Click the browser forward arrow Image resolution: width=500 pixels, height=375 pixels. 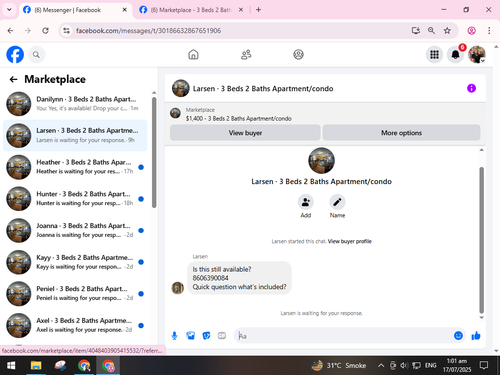[28, 31]
